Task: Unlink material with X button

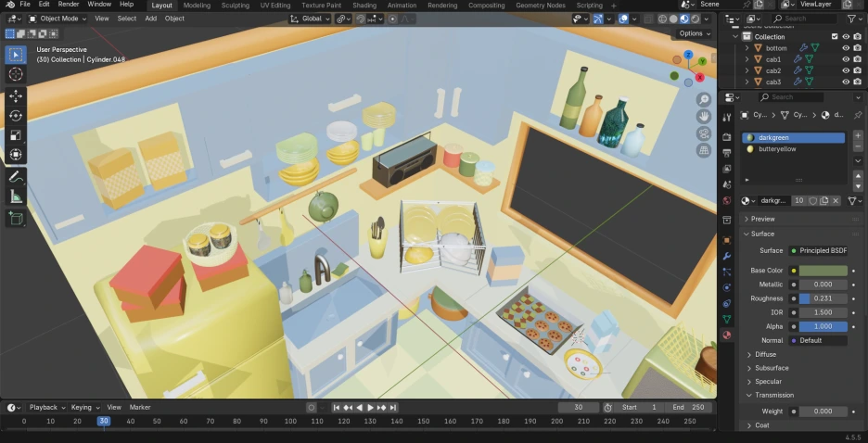Action: point(836,201)
